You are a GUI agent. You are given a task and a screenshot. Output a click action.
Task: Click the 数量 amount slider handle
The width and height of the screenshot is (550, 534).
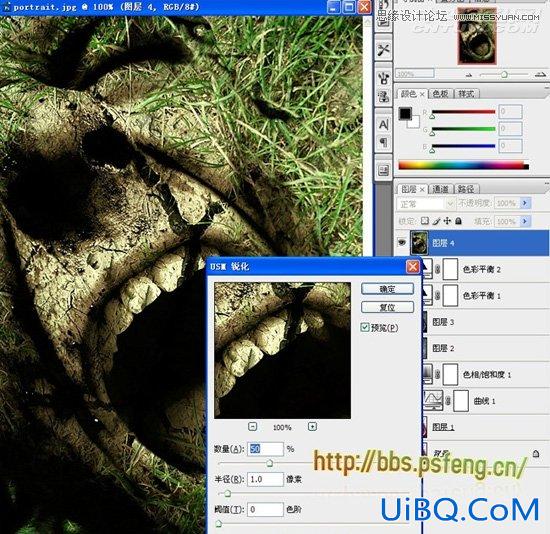tap(269, 463)
